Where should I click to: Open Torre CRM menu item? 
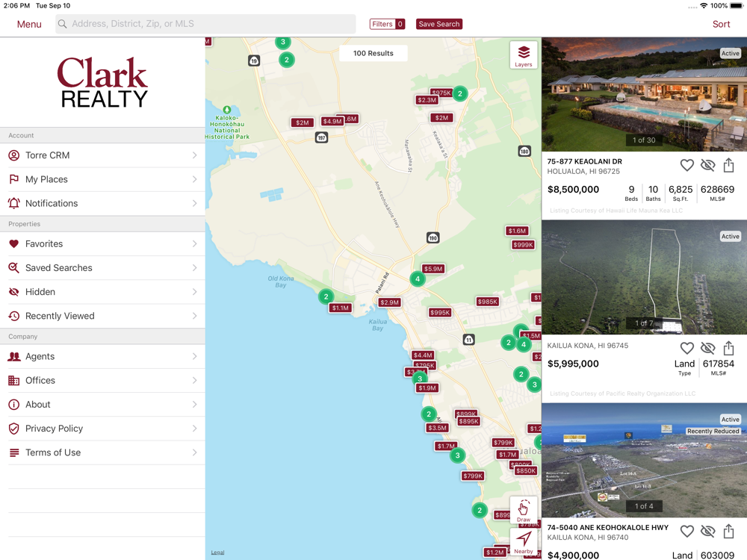[x=102, y=155]
